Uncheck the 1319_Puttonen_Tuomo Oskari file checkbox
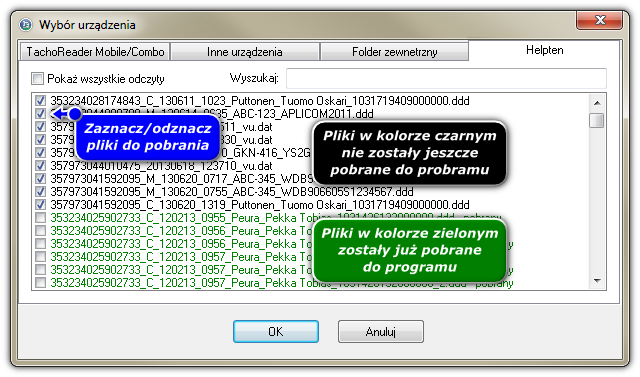 pos(40,204)
